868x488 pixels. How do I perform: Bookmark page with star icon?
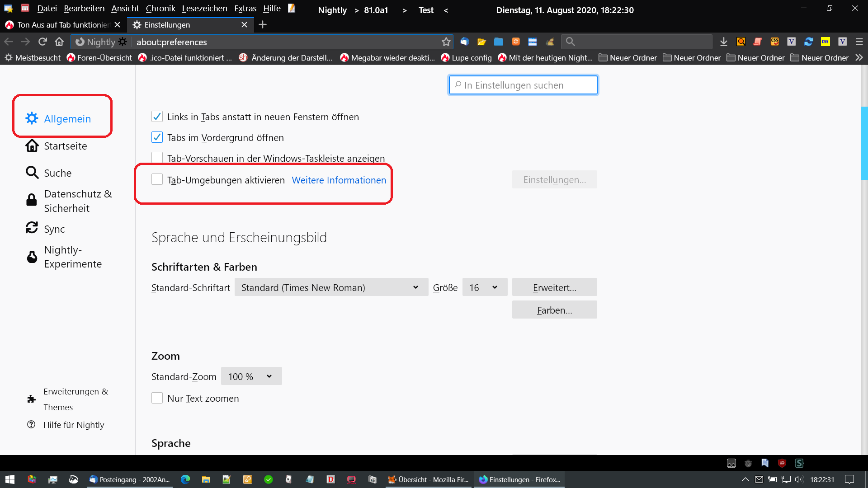(446, 42)
